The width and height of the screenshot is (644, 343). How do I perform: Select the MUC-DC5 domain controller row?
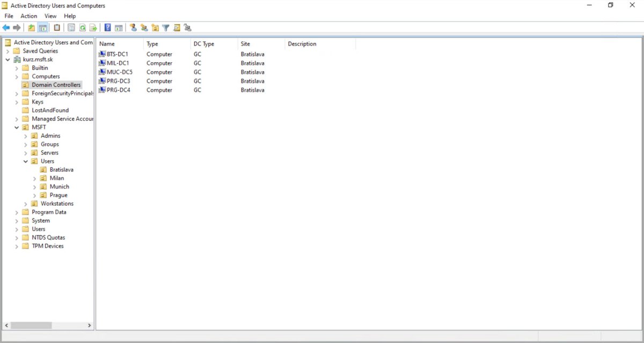[x=119, y=72]
